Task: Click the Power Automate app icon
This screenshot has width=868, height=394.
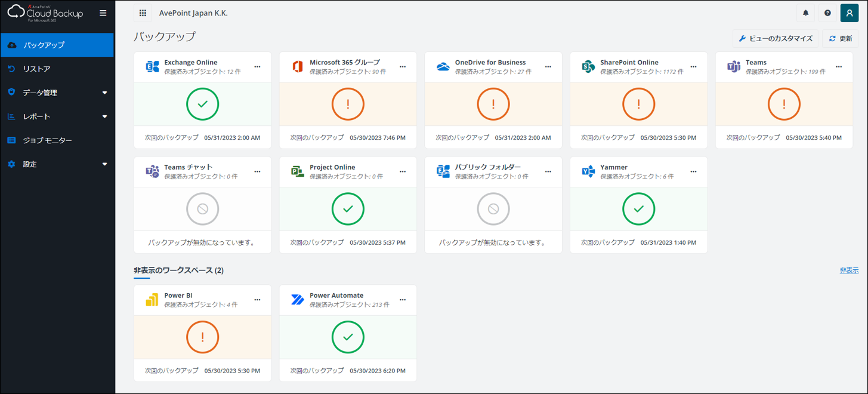Action: tap(298, 300)
